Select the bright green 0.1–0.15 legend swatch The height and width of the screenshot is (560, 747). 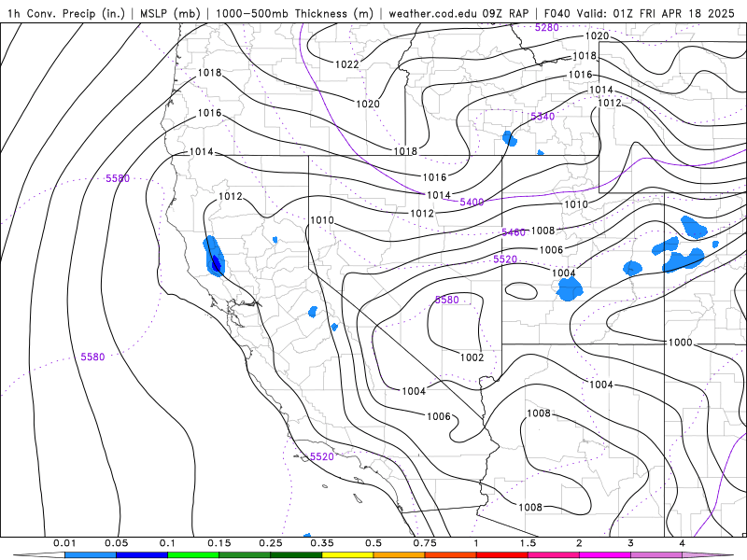193,555
